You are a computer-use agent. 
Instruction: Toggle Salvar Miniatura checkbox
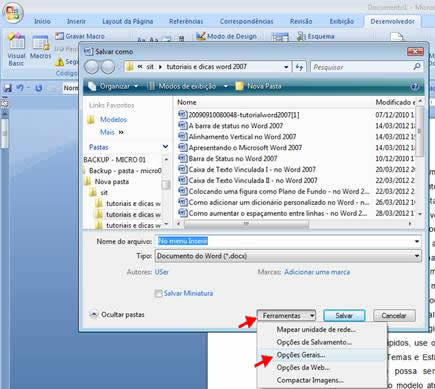click(158, 293)
